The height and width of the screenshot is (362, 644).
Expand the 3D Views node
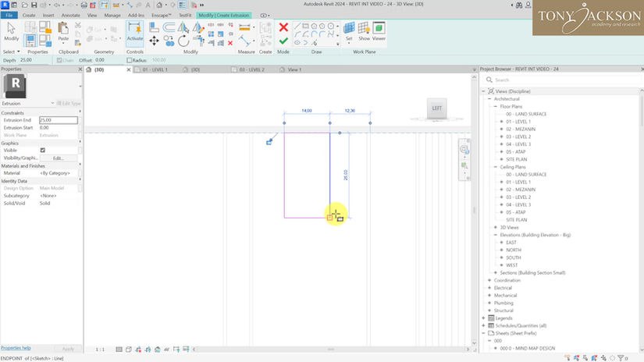coord(496,227)
